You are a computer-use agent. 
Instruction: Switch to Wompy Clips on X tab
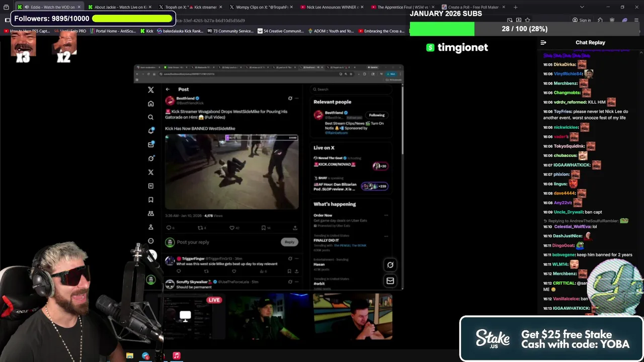(262, 7)
